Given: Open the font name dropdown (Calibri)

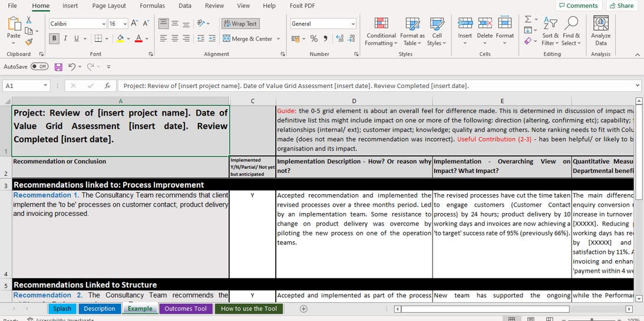Looking at the screenshot, I should click(104, 24).
